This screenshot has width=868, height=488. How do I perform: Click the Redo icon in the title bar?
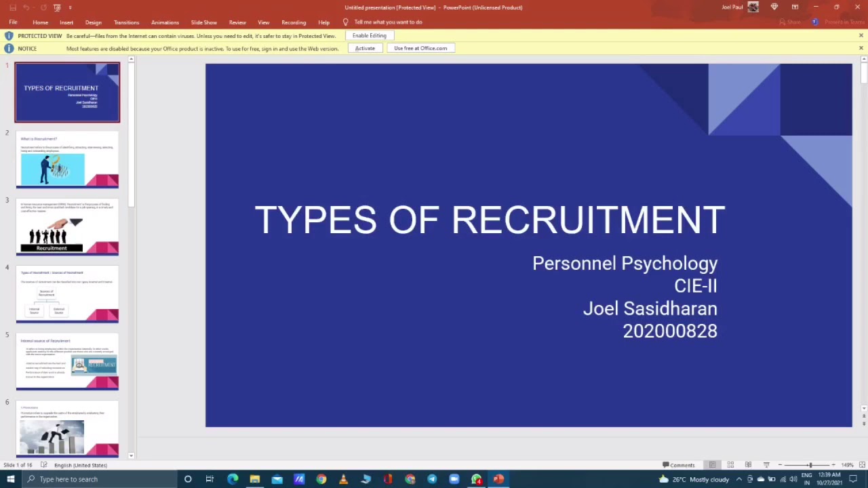(x=43, y=7)
